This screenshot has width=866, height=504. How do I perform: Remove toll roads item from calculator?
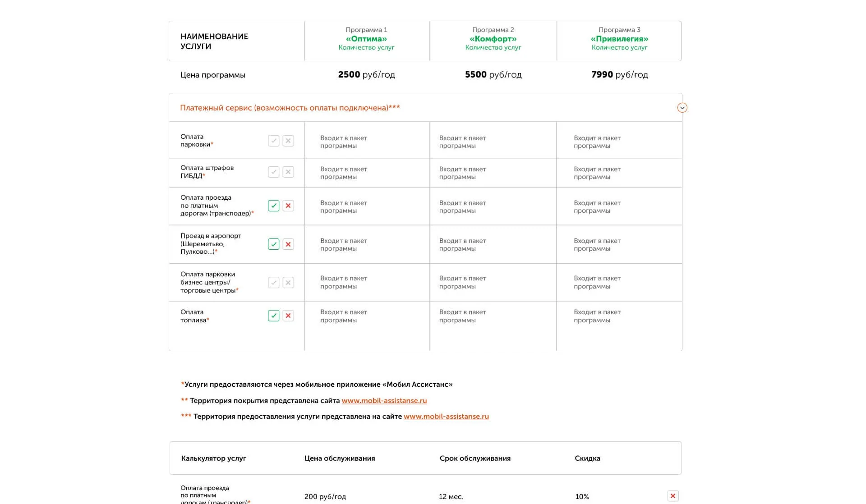coord(673,496)
